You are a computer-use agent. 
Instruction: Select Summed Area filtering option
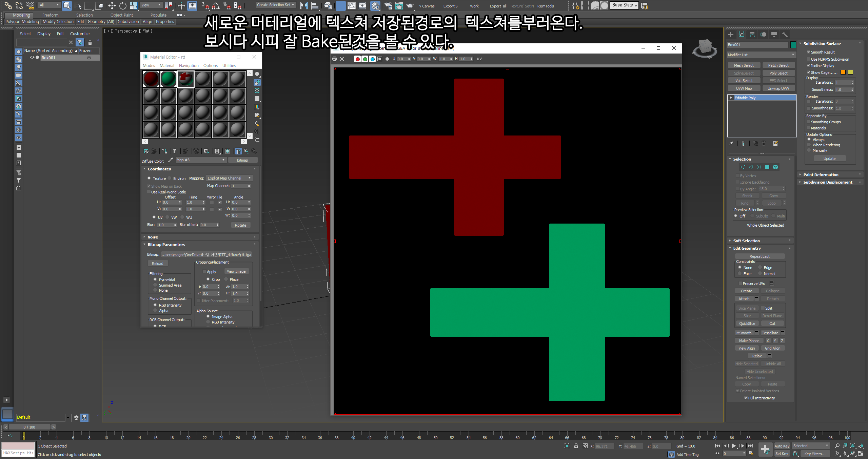[155, 285]
